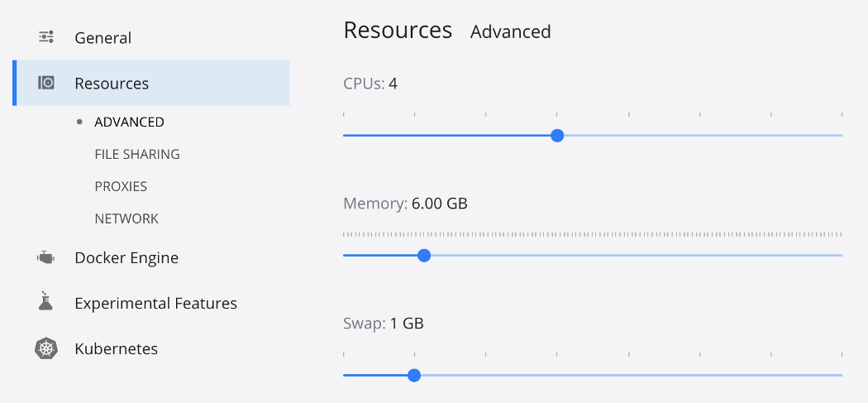The height and width of the screenshot is (403, 868).
Task: Click the rightmost end of the Memory slider track
Action: click(x=841, y=255)
